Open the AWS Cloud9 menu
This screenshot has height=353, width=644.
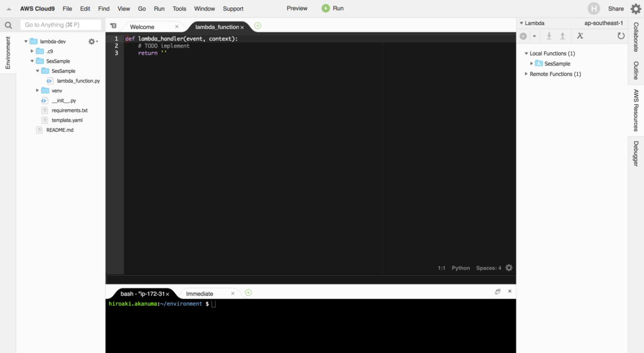[x=37, y=9]
